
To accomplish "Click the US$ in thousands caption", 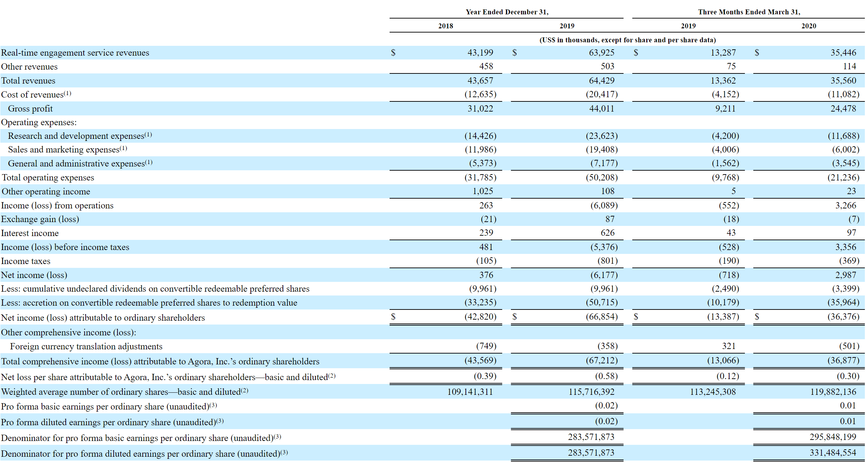I will click(x=627, y=40).
